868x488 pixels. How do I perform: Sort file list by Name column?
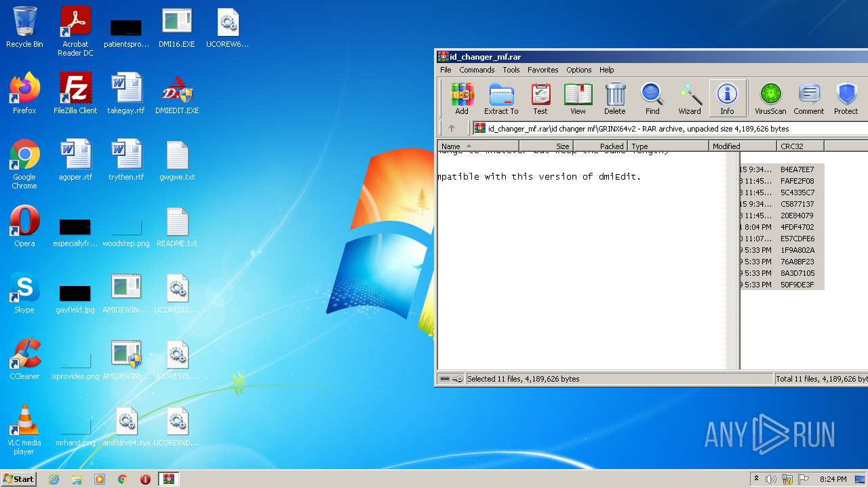click(x=478, y=146)
